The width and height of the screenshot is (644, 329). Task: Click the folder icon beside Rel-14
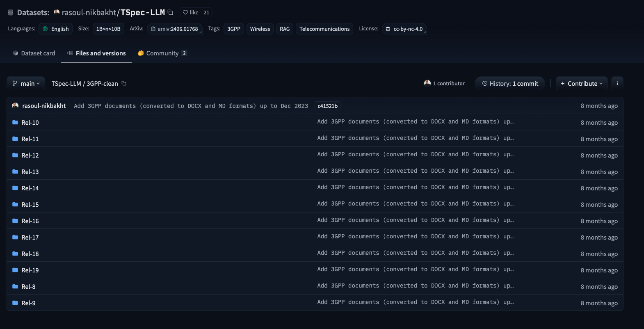click(x=15, y=188)
